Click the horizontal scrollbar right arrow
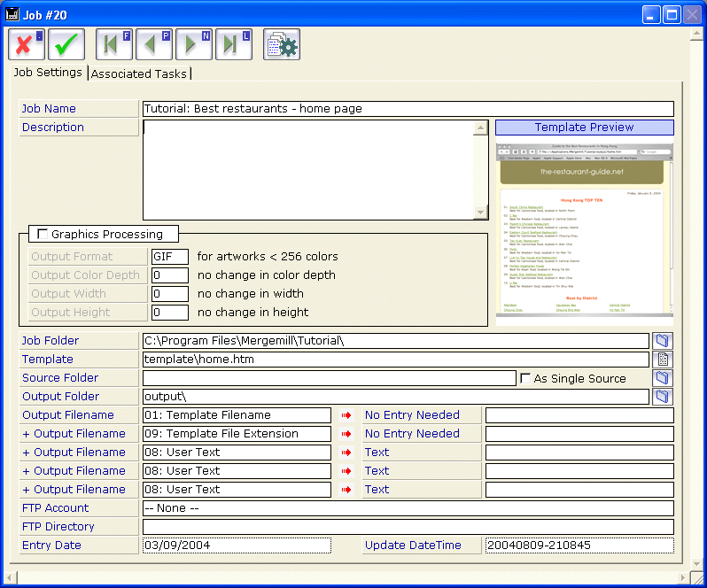Image resolution: width=707 pixels, height=588 pixels. point(683,577)
